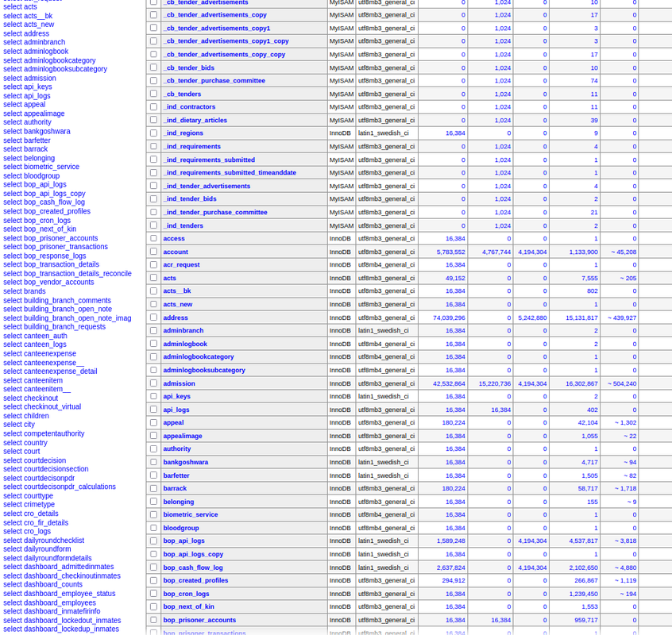This screenshot has height=635, width=672.
Task: Click sidebar link select cro_fir_details
Action: (36, 523)
